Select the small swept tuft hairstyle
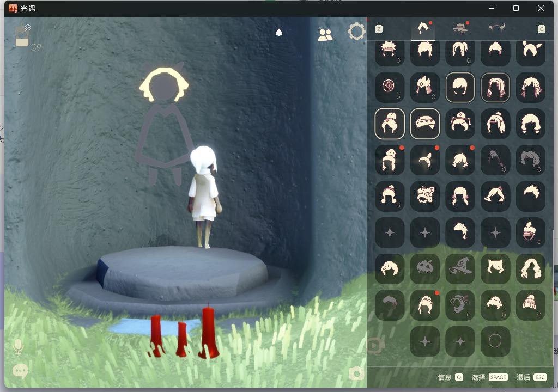Screen dimensions: 558x392 (x=531, y=196)
